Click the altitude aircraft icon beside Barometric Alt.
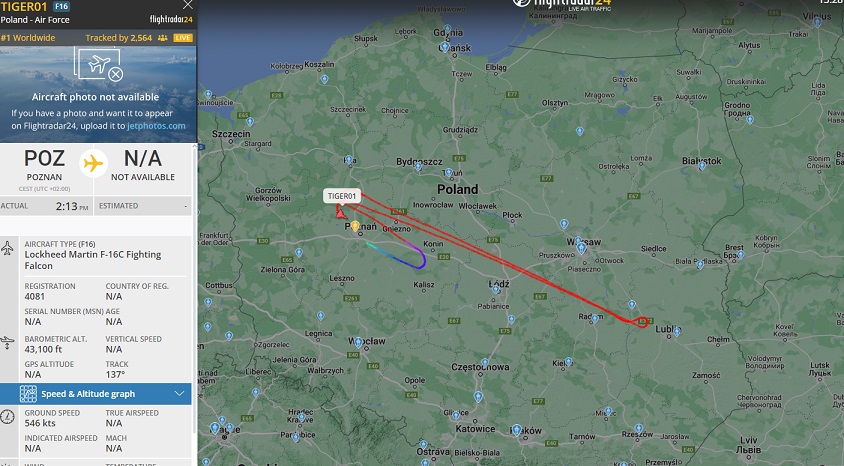This screenshot has height=466, width=844. click(x=8, y=343)
